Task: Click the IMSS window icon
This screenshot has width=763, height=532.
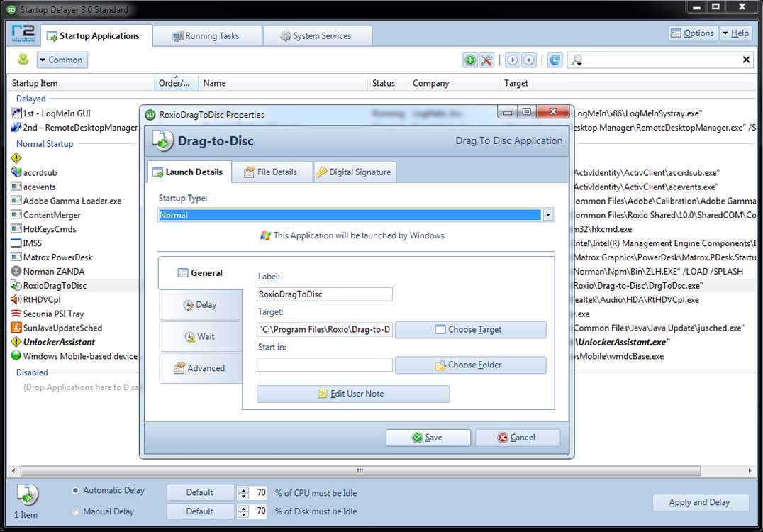Action: point(16,243)
